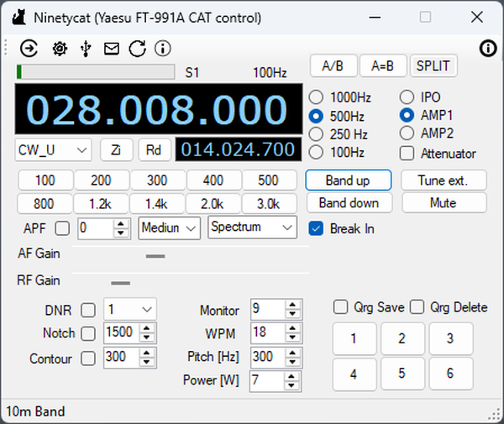Increase Power watts with up arrow
Image resolution: width=504 pixels, height=424 pixels.
click(291, 376)
